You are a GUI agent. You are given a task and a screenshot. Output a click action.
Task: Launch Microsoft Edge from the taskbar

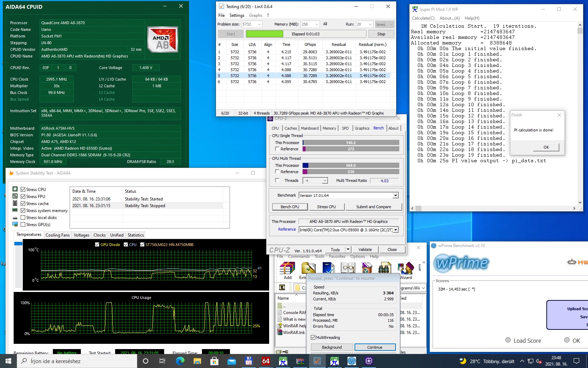[x=180, y=361]
